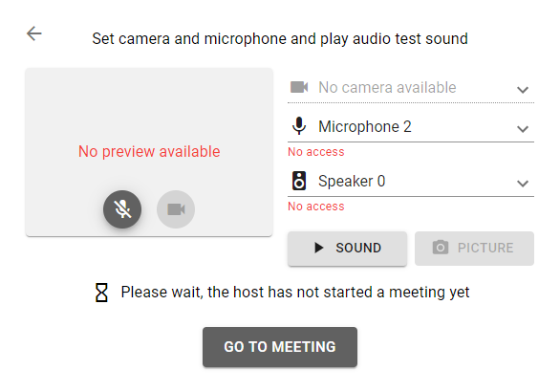The width and height of the screenshot is (560, 392).
Task: Expand the No camera available chevron
Action: [x=523, y=90]
